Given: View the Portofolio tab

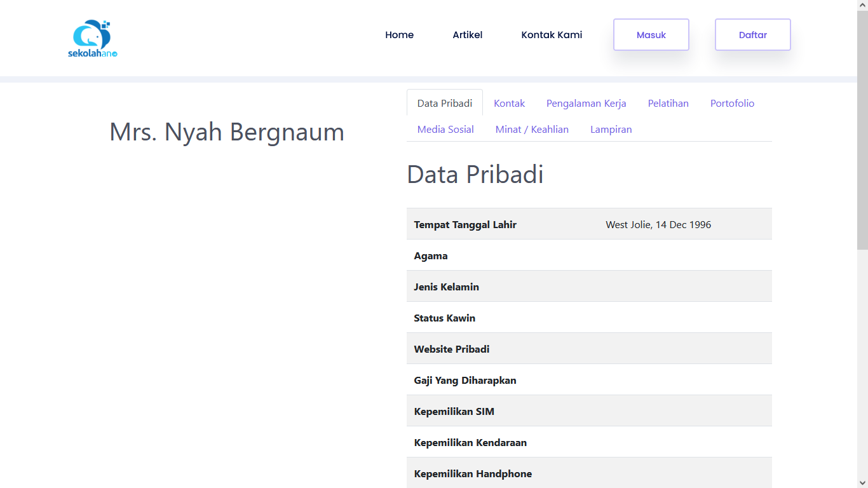Looking at the screenshot, I should (x=732, y=103).
